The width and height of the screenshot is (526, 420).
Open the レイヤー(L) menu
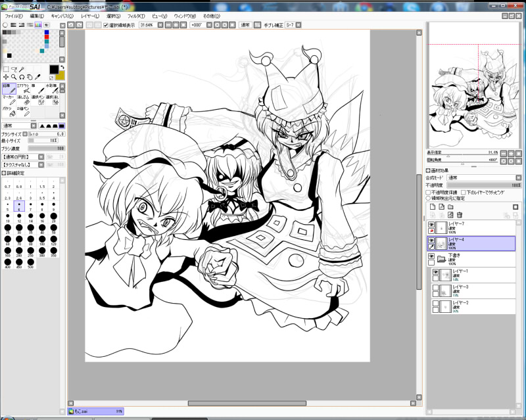[x=90, y=16]
